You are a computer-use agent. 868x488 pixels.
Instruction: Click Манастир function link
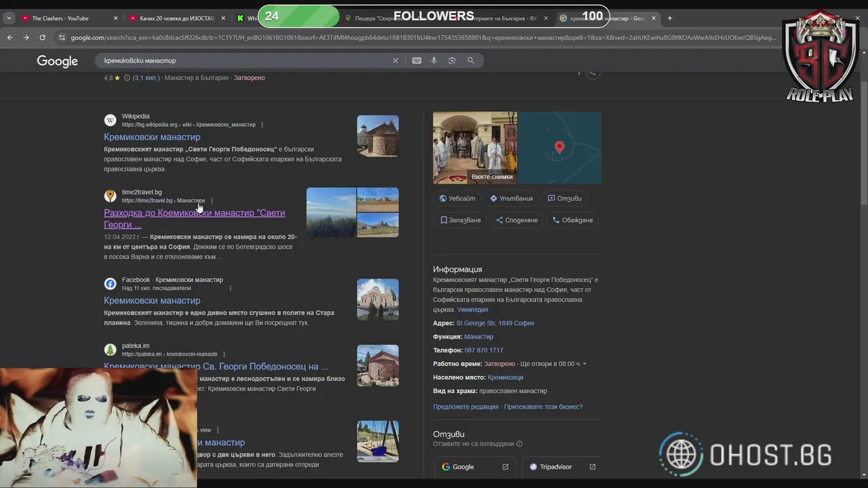tap(479, 337)
